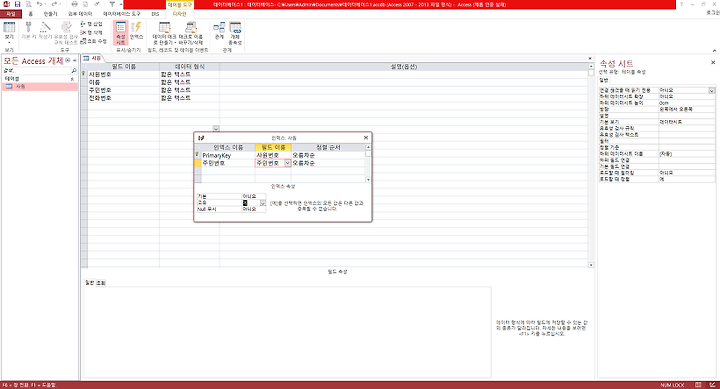Open Object Dependencies (개체 종속성) ribbon icon
This screenshot has width=720, height=389.
tap(235, 33)
